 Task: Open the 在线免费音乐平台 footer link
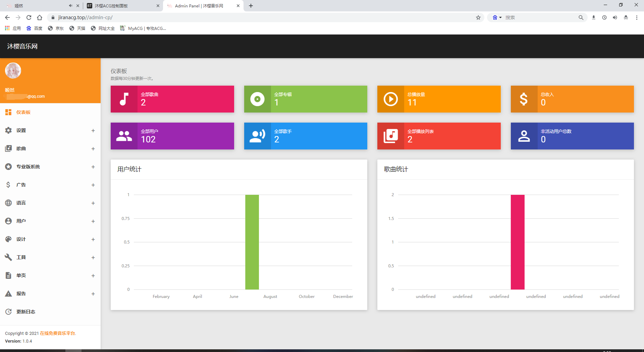click(57, 333)
